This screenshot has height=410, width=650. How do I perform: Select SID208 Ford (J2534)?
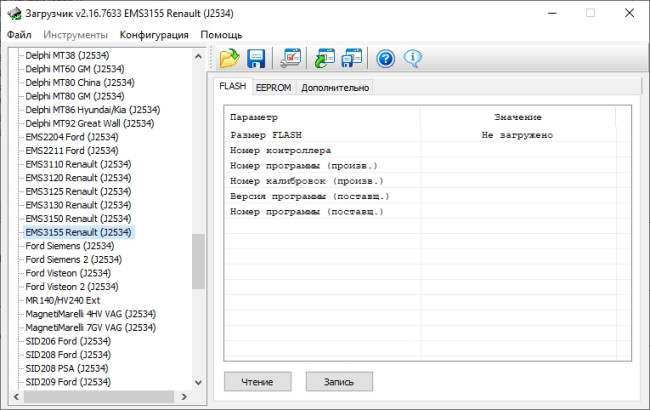point(68,355)
